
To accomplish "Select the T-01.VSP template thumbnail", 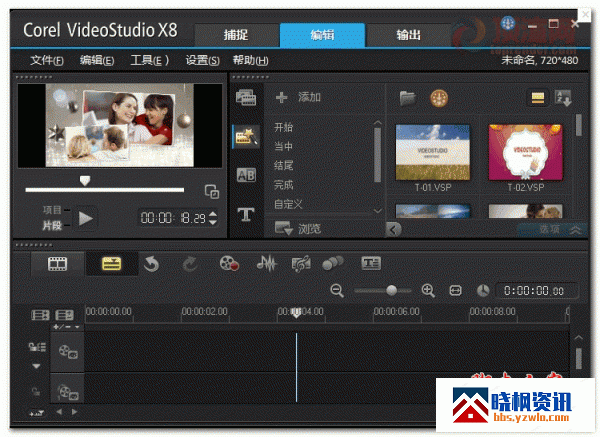I will pos(433,152).
